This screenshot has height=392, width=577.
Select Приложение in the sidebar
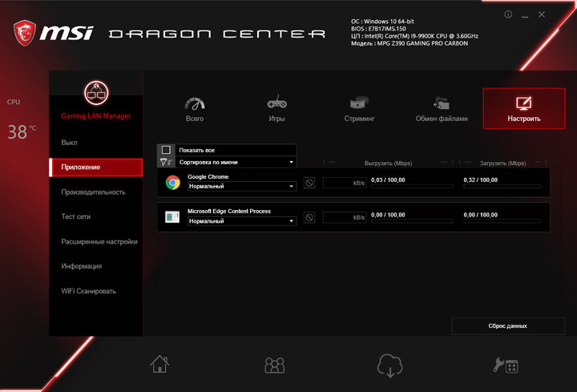pyautogui.click(x=96, y=167)
